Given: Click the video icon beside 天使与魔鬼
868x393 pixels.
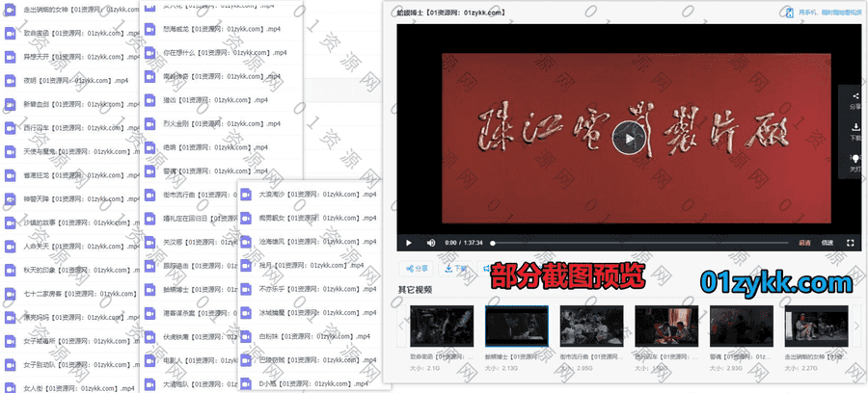Looking at the screenshot, I should 10,152.
